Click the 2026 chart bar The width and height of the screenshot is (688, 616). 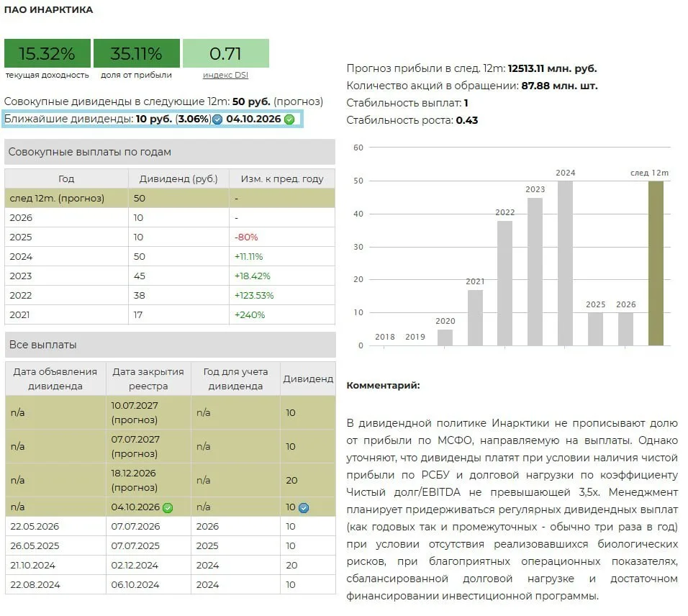[x=625, y=329]
